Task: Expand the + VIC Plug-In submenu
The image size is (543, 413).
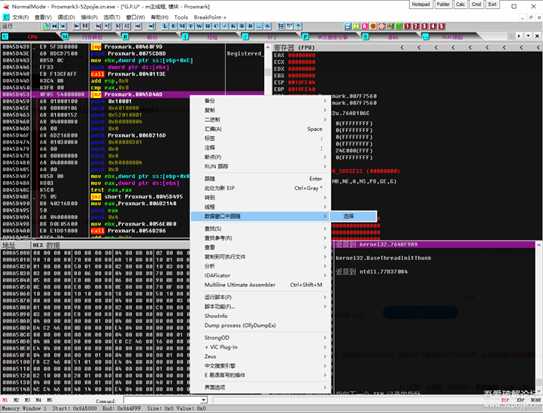Action: 260,347
